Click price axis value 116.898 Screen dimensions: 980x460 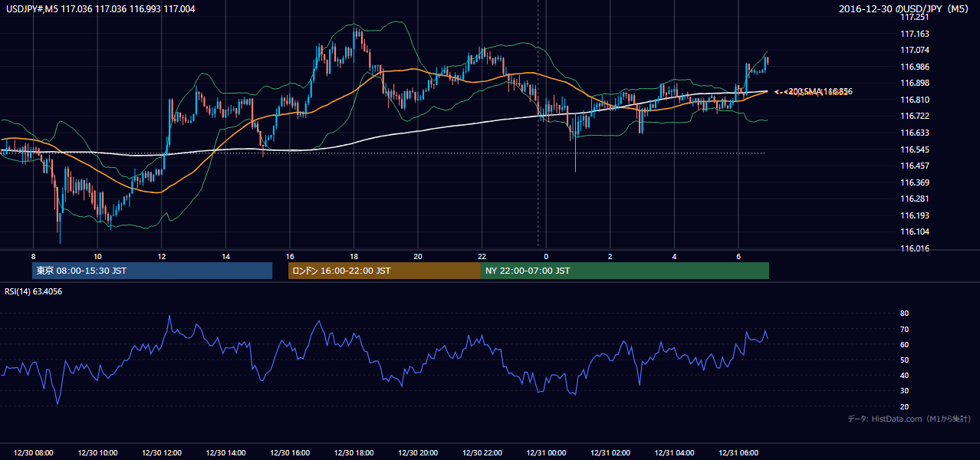coord(915,84)
